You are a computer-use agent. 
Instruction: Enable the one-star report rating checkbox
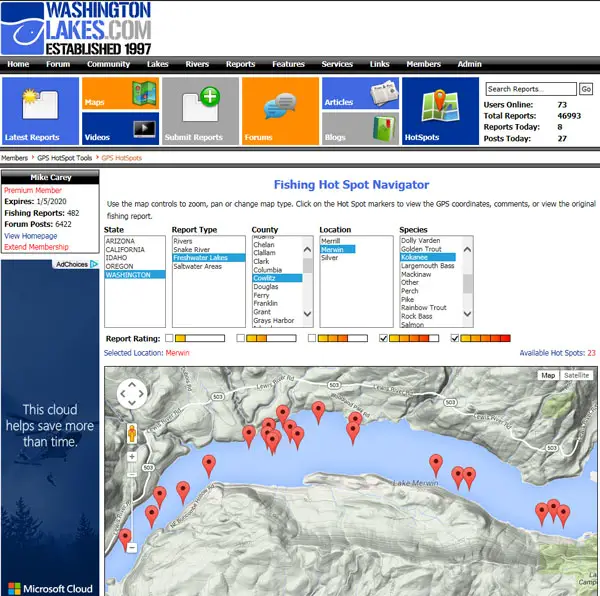click(x=169, y=338)
